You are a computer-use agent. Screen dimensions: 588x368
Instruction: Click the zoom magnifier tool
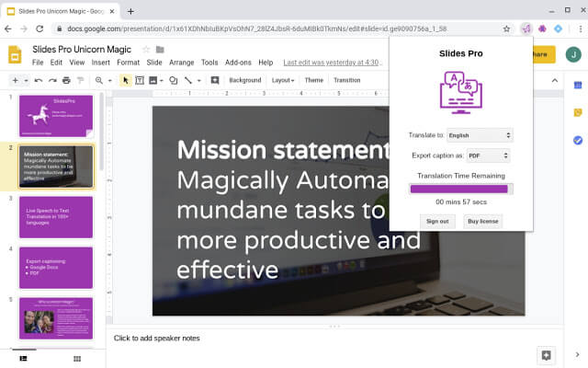(99, 80)
